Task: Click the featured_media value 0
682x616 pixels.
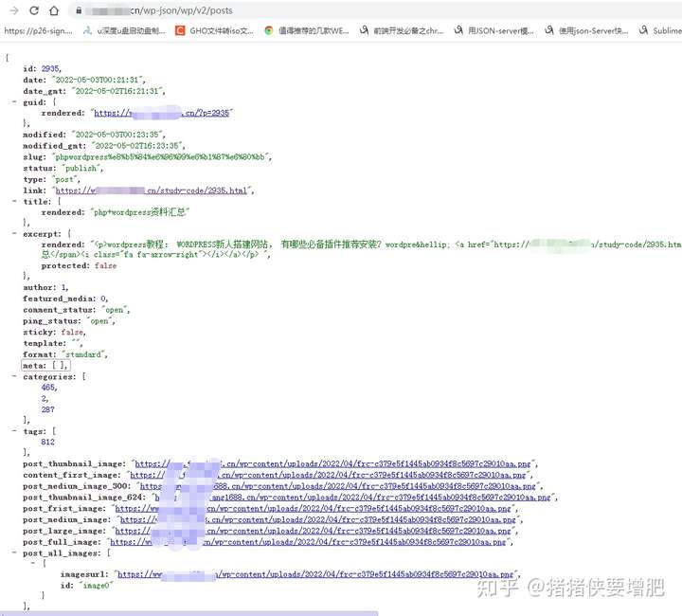Action: click(103, 299)
